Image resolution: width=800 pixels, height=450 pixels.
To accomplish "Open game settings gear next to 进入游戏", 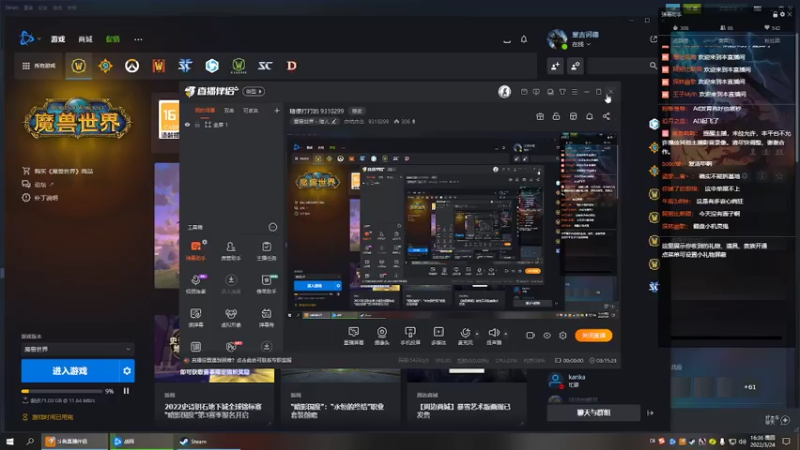I will point(127,371).
